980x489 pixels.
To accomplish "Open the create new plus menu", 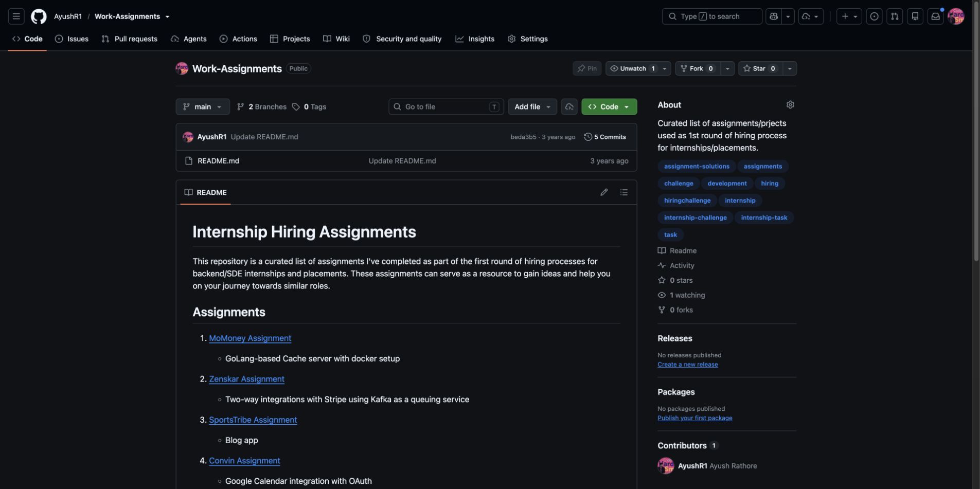I will [x=849, y=16].
